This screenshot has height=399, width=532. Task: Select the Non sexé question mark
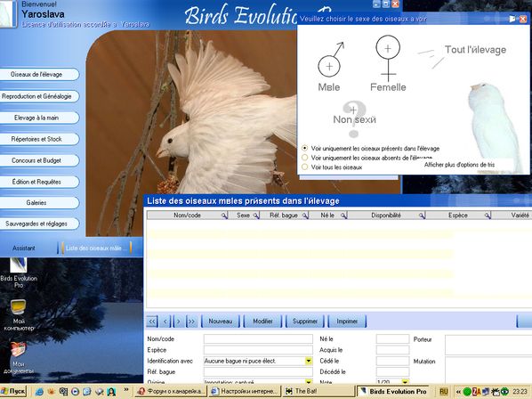tap(354, 118)
